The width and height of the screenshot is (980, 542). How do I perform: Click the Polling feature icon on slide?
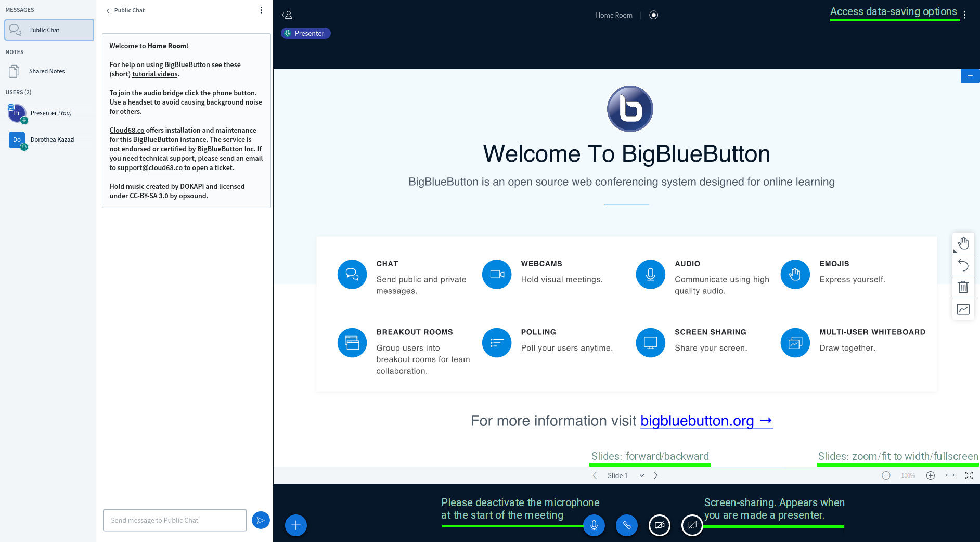[497, 343]
